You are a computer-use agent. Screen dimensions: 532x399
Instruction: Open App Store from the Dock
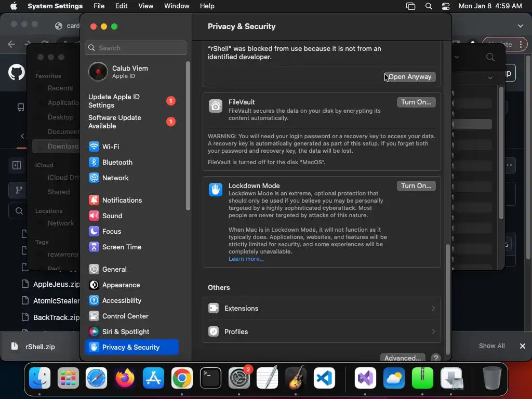pos(153,378)
